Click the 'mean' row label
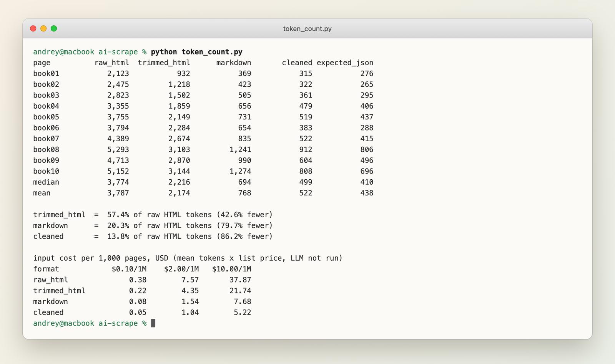The width and height of the screenshot is (615, 364). pos(42,193)
